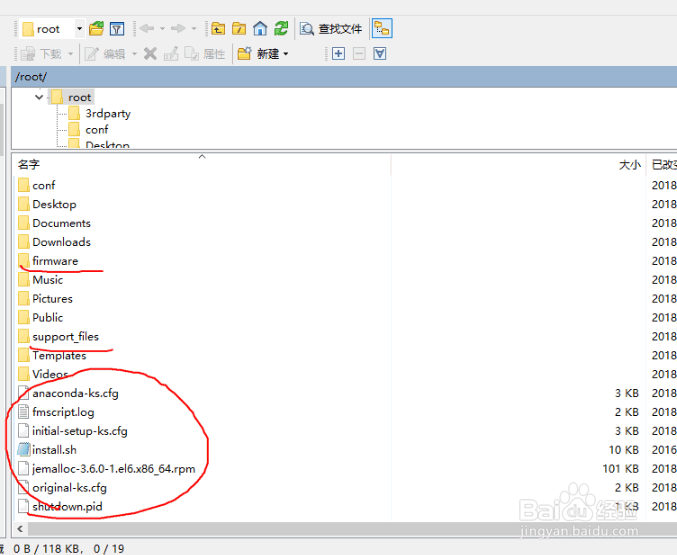Image resolution: width=677 pixels, height=555 pixels.
Task: Click the 0 B / 118 KB status text
Action: [48, 549]
